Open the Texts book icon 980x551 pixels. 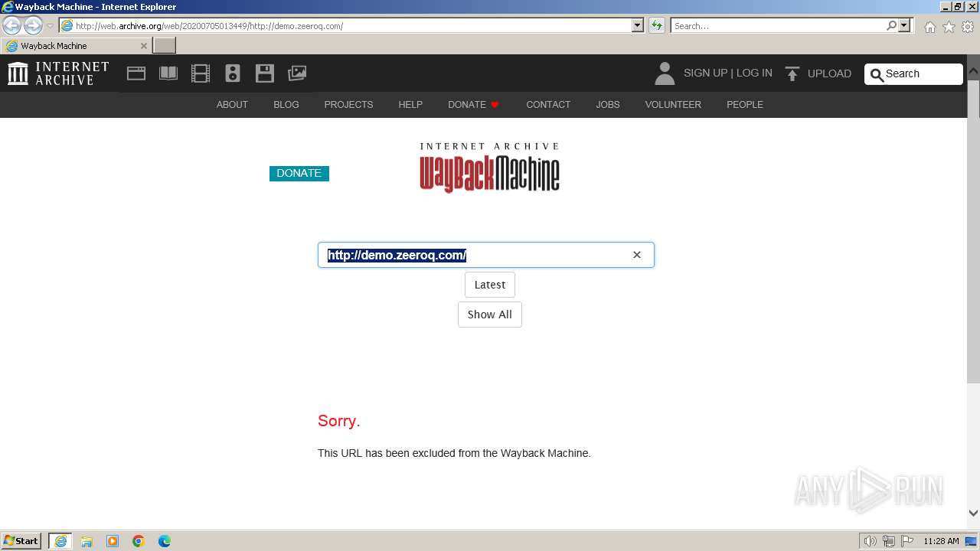click(168, 73)
